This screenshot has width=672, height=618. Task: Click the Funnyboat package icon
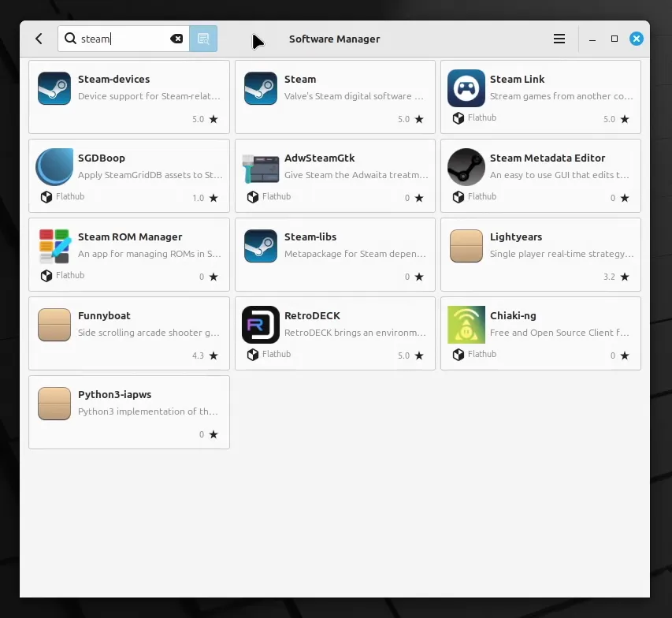[54, 325]
